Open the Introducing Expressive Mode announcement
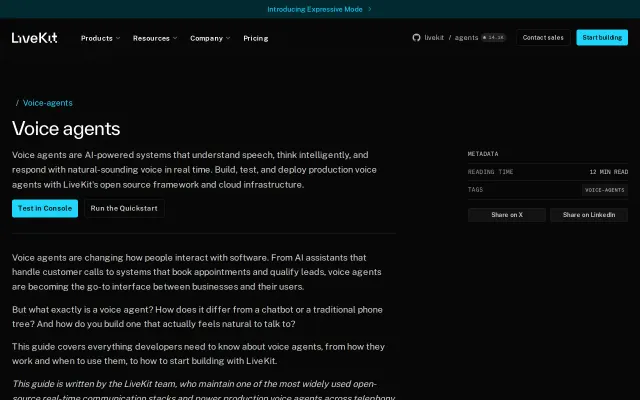This screenshot has width=640, height=400. pyautogui.click(x=315, y=9)
